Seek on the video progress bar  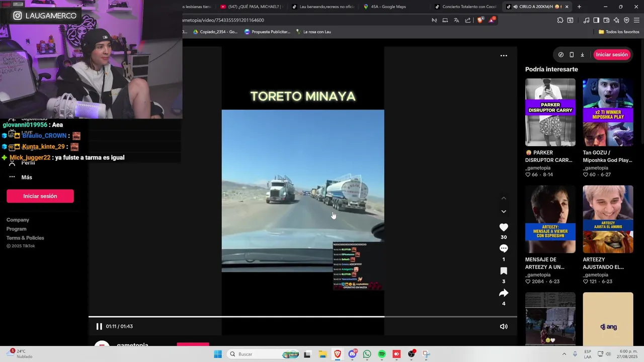[x=302, y=317]
